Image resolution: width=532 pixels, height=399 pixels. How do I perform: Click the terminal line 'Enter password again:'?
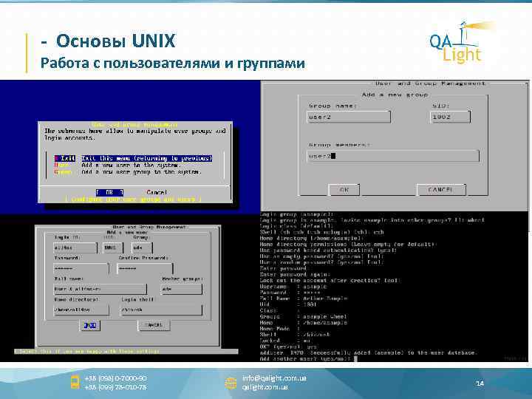[295, 274]
